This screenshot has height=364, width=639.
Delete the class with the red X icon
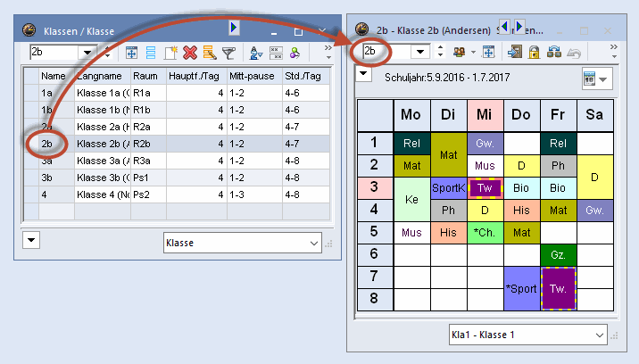coord(190,53)
